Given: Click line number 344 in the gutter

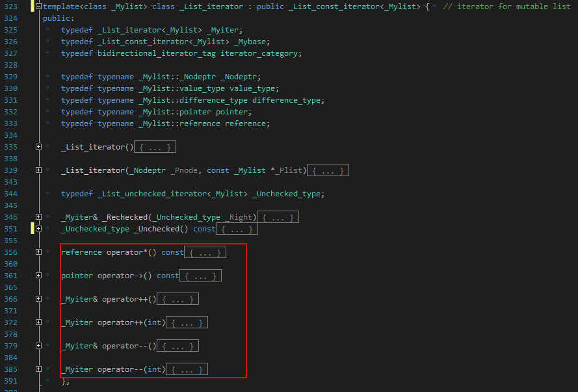Looking at the screenshot, I should (x=10, y=194).
